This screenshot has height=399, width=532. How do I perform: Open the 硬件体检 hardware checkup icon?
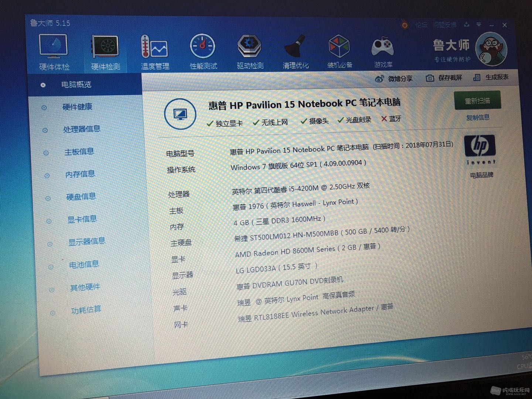[54, 51]
